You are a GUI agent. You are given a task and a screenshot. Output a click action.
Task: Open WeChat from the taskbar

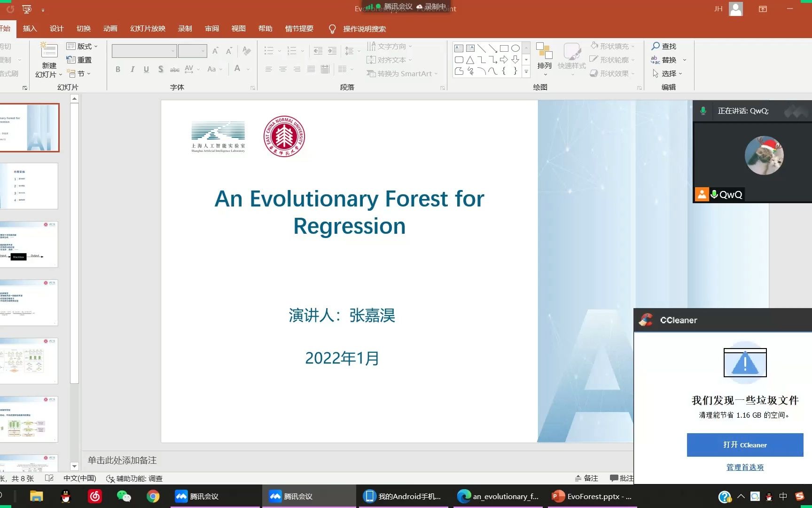tap(124, 496)
